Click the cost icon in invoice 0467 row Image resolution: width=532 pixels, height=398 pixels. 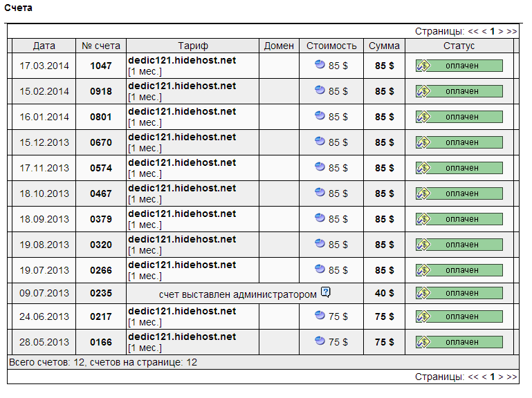(x=320, y=192)
